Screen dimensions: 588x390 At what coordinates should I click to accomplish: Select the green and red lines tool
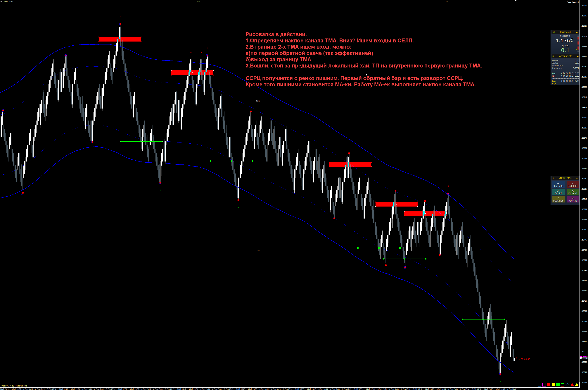pyautogui.click(x=562, y=384)
